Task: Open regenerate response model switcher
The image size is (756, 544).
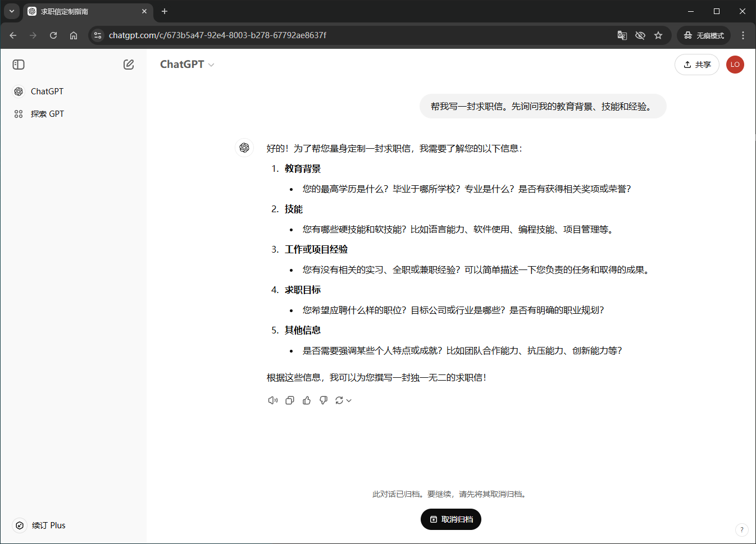Action: coord(343,400)
